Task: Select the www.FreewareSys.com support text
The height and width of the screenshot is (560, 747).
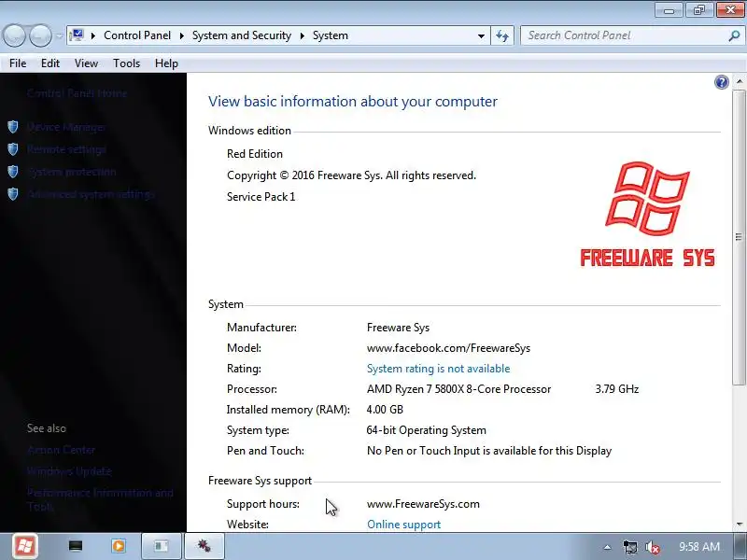Action: click(x=423, y=504)
